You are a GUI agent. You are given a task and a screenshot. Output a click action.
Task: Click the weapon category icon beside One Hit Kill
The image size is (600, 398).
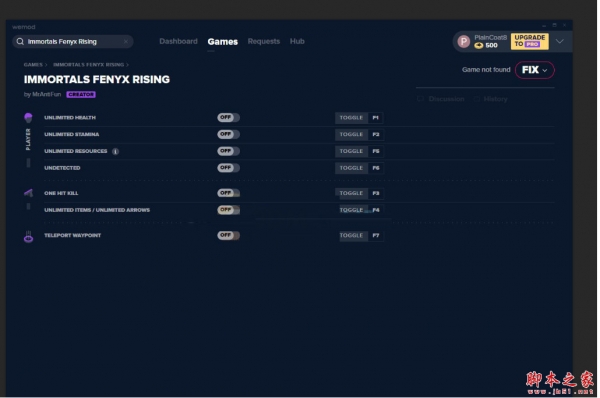[x=28, y=192]
